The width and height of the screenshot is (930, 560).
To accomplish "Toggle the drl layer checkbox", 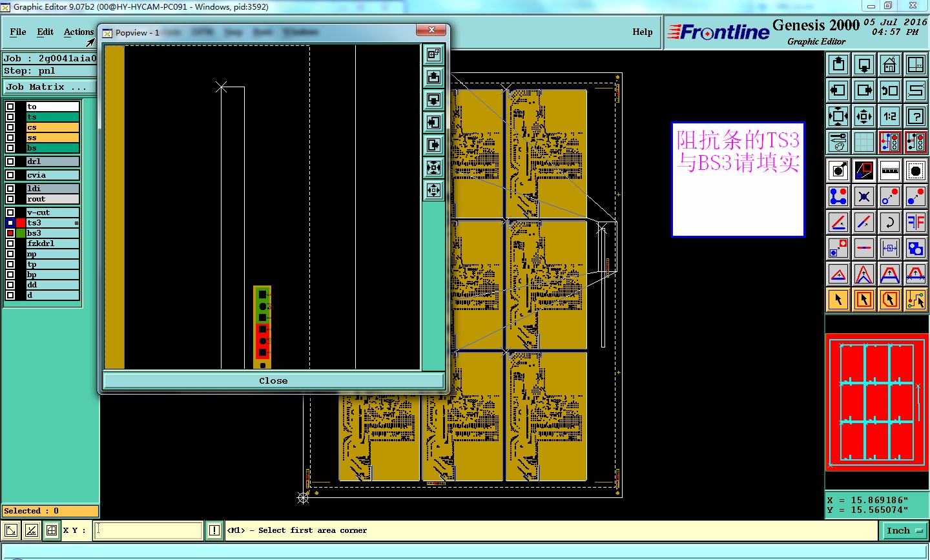I will (10, 161).
